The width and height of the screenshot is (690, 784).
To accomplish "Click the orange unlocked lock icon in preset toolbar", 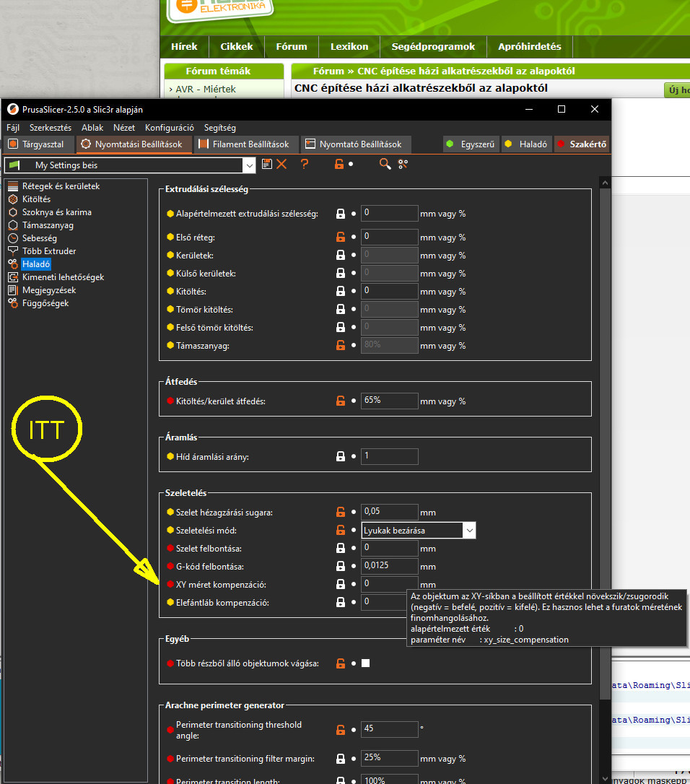I will point(339,164).
